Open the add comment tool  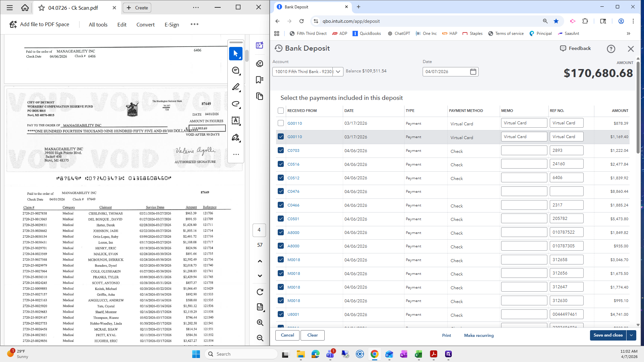(x=236, y=70)
